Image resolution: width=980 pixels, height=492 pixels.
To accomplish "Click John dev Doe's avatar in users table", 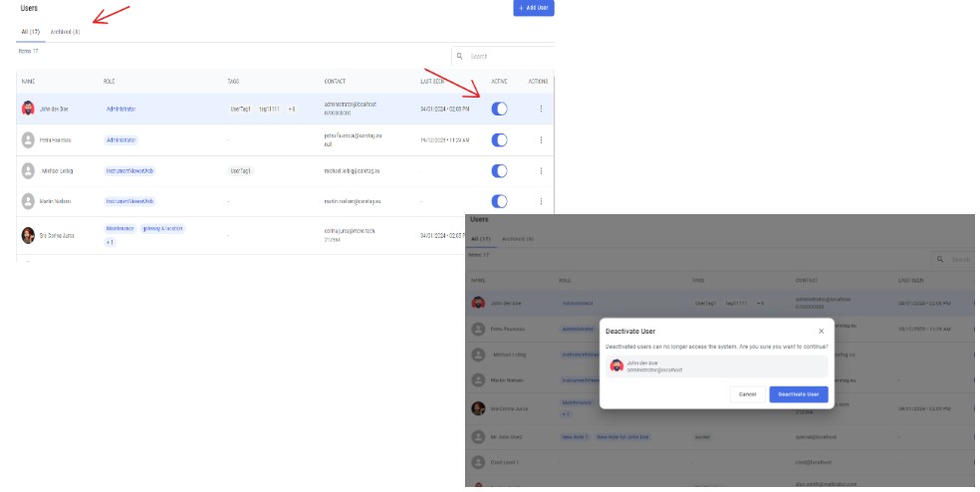I will click(x=28, y=109).
